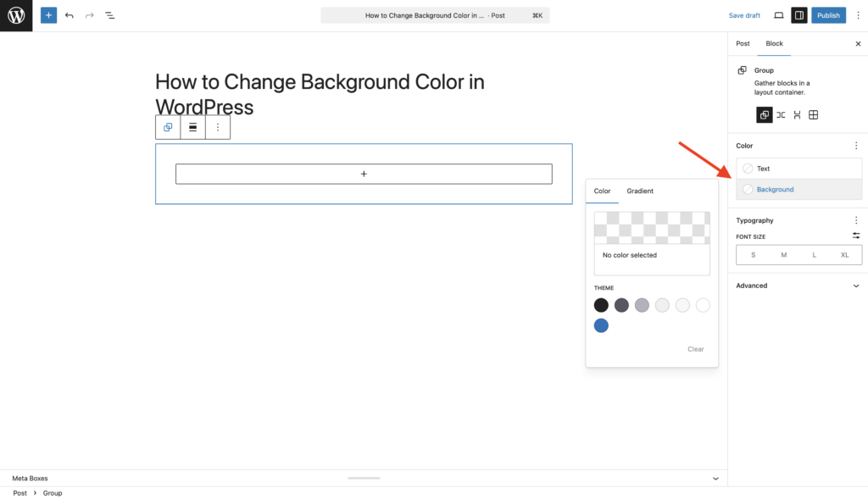
Task: Select the Stack layout variation
Action: [797, 115]
